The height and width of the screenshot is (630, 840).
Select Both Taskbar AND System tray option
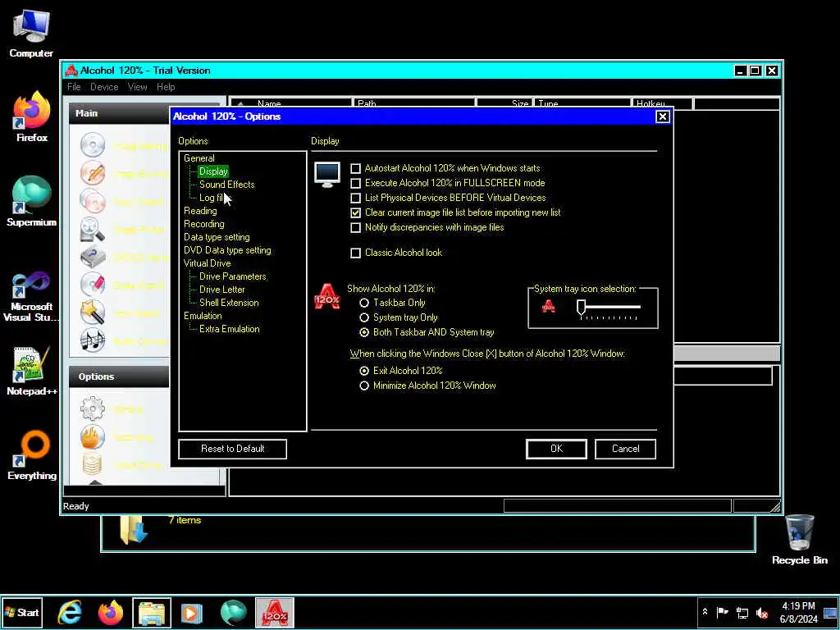(364, 333)
